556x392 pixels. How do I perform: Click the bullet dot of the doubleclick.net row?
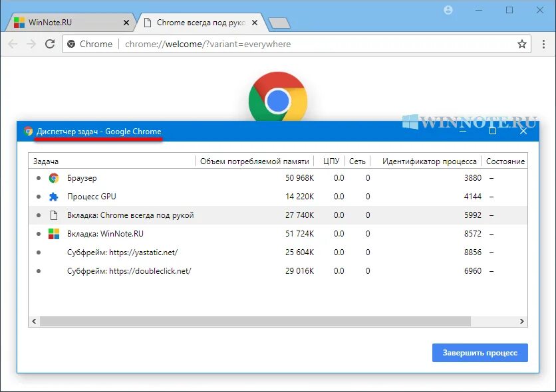(39, 271)
